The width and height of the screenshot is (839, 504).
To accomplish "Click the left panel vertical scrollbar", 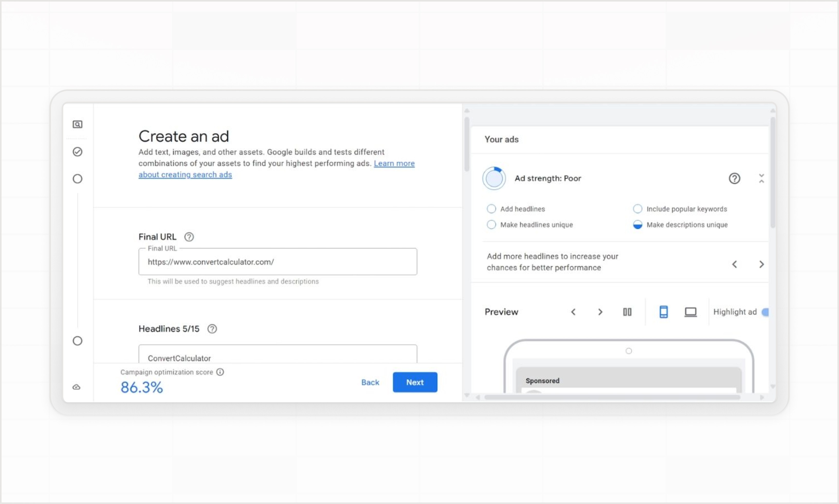I will pos(467,144).
